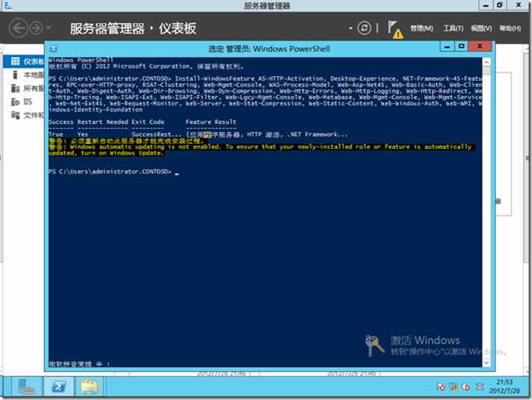
Task: Click the PowerShell window system icon
Action: 53,49
